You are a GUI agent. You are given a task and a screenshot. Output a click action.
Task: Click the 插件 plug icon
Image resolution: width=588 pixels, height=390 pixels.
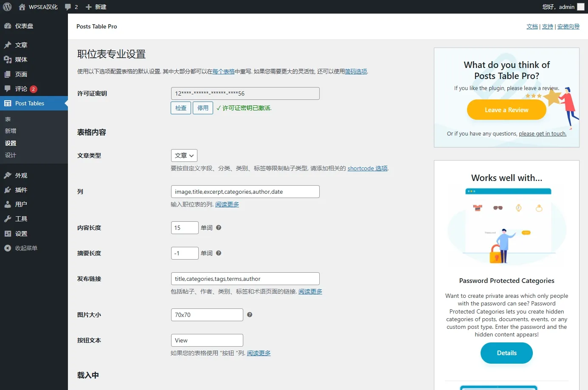(x=8, y=190)
